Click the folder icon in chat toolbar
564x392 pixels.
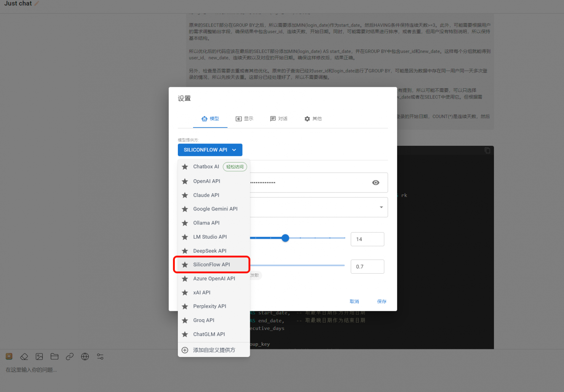54,357
